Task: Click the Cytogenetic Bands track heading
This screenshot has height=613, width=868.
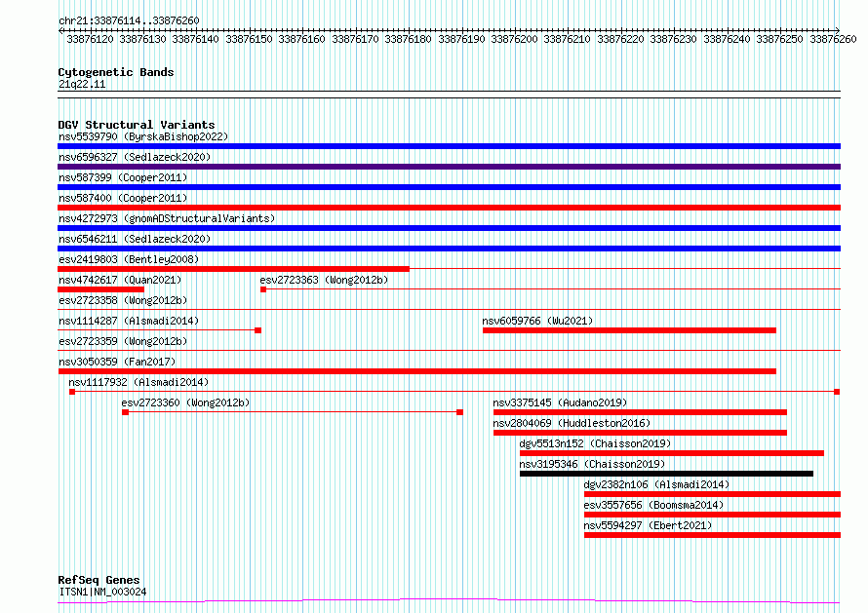Action: point(116,72)
